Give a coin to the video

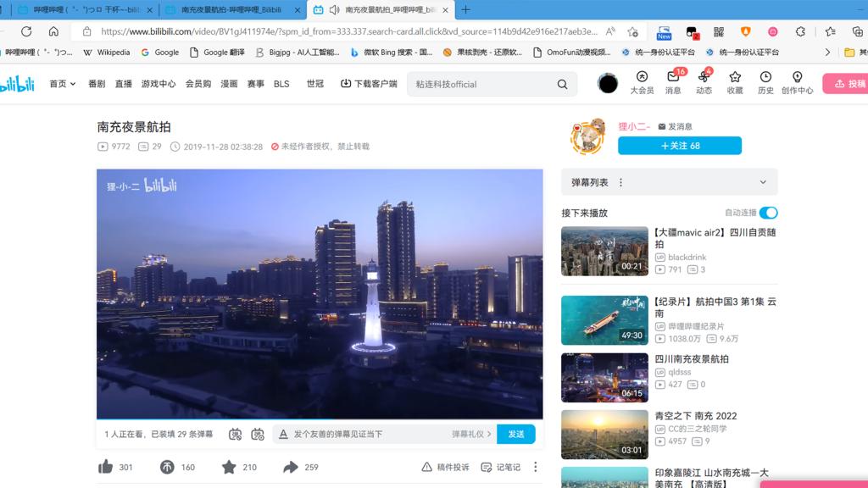coord(168,467)
